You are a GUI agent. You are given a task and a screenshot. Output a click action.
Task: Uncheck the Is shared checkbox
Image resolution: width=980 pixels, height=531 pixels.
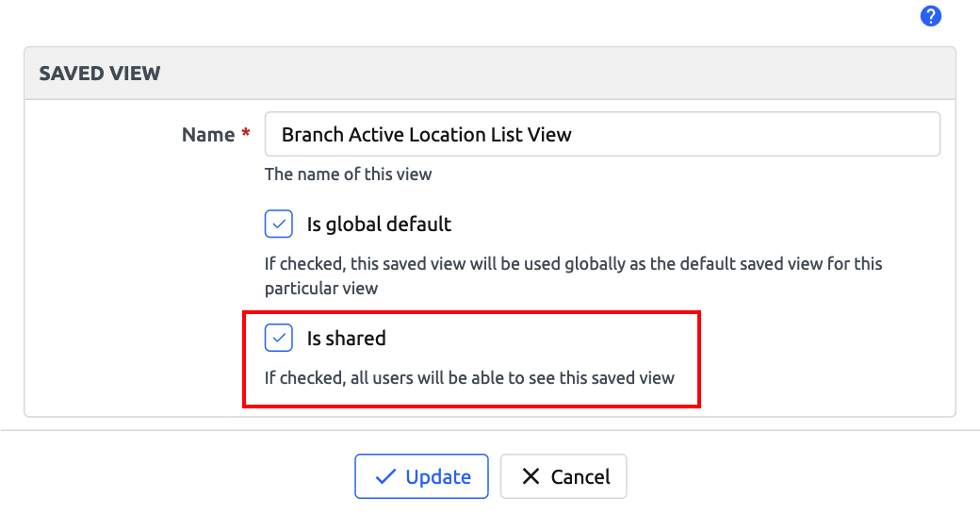tap(279, 338)
